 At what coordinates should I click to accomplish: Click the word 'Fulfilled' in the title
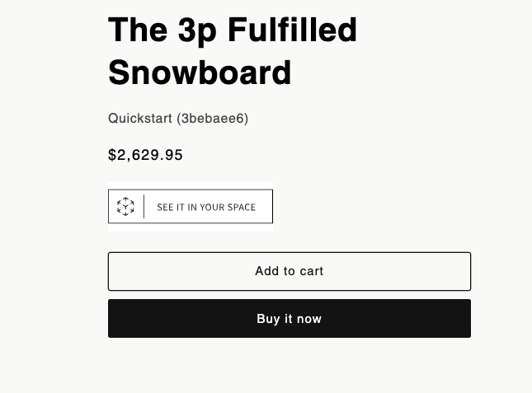[293, 30]
